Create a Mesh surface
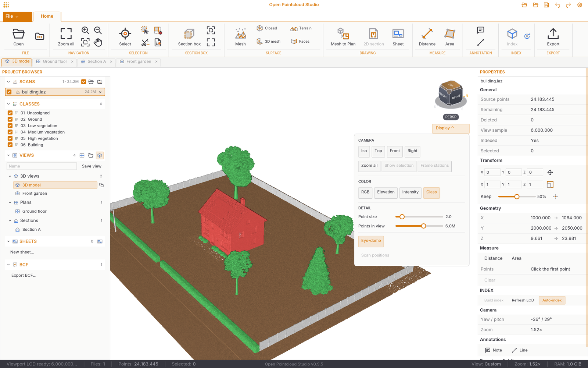The image size is (588, 368). 240,37
